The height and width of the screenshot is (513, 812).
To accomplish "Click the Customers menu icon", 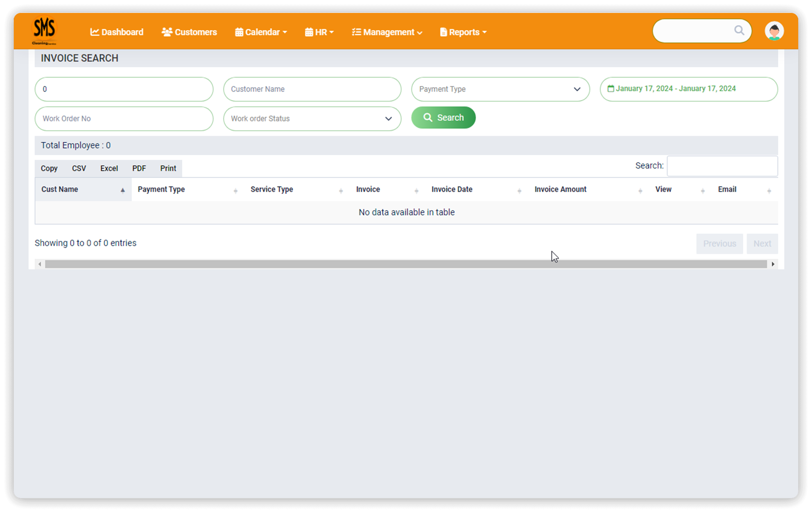I will (x=167, y=32).
